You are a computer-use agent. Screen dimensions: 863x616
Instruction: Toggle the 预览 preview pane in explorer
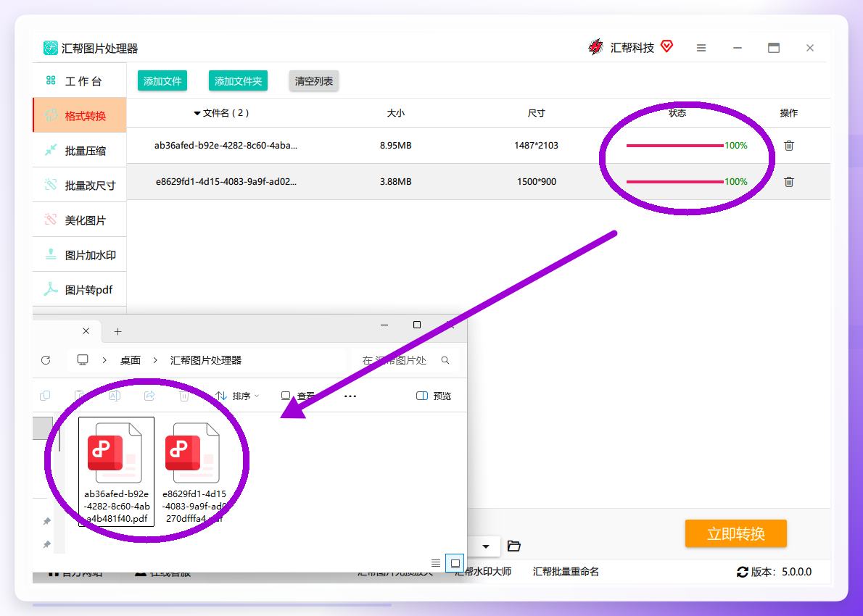(x=434, y=396)
